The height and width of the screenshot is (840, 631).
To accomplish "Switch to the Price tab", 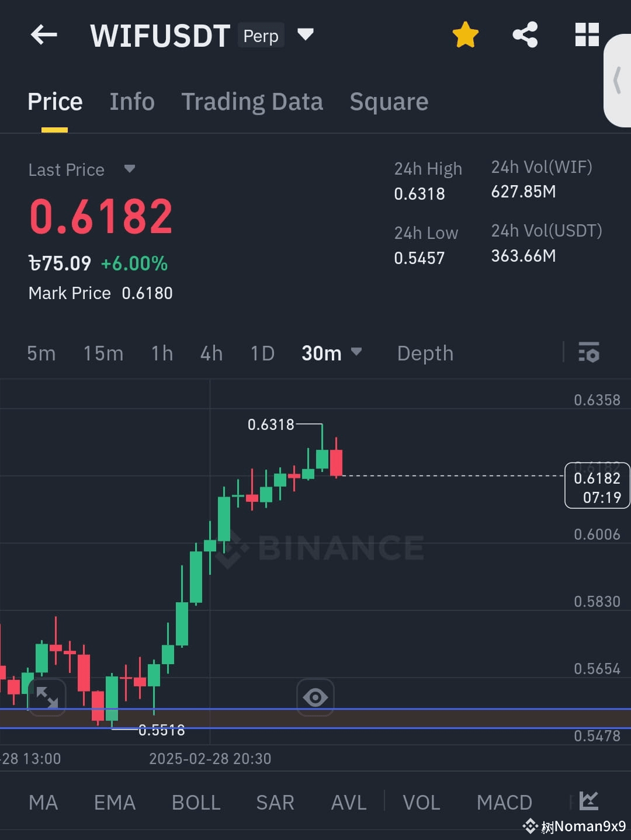I will click(x=55, y=102).
